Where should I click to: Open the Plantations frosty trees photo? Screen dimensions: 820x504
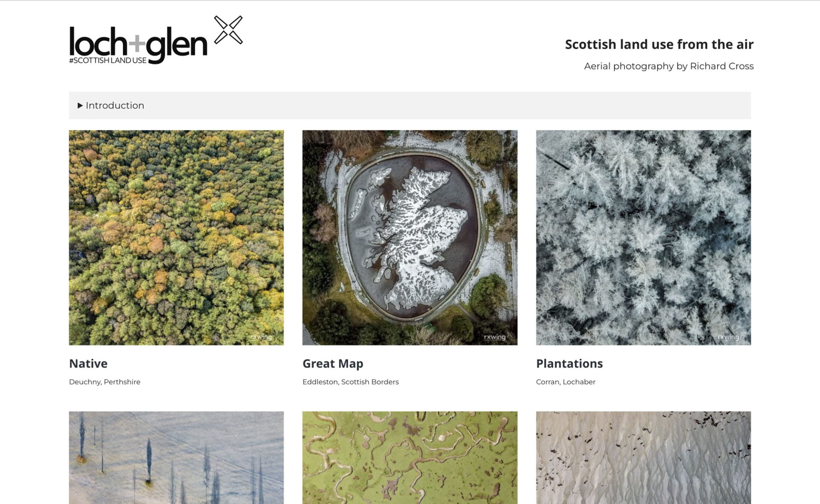tap(643, 238)
